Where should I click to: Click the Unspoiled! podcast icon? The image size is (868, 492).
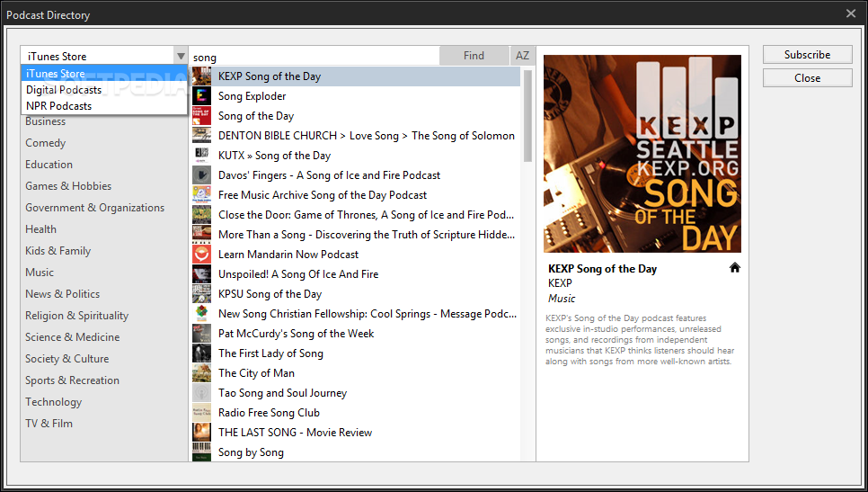pos(201,274)
